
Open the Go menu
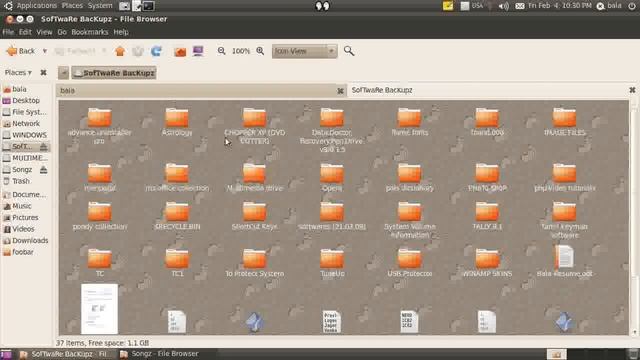click(62, 32)
